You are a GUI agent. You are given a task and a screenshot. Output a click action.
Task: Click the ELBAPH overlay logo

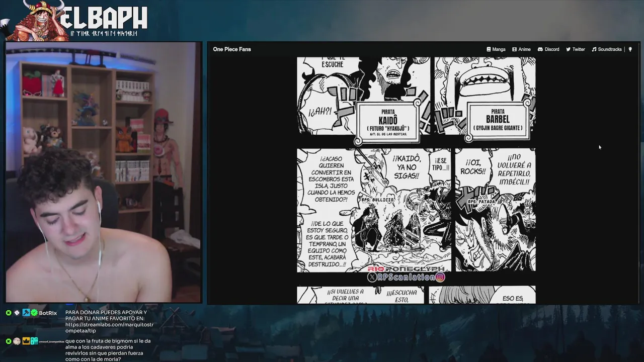[x=75, y=20]
